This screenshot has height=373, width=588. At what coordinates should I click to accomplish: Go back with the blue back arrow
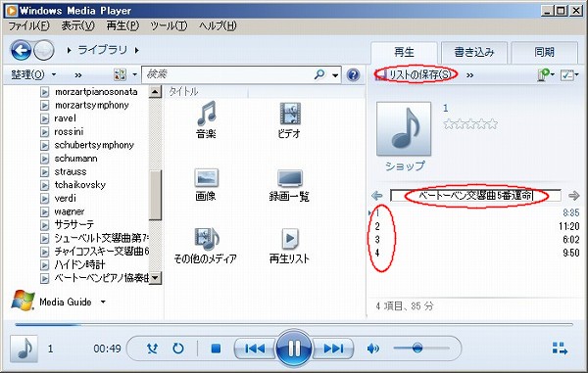(x=21, y=50)
